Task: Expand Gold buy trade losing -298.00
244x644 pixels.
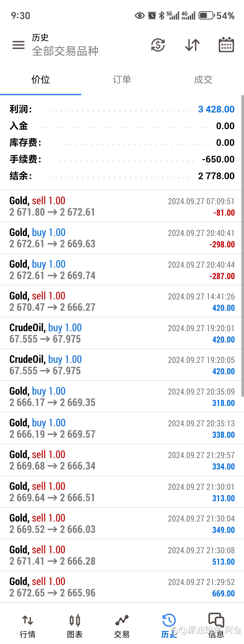Action: [122, 238]
